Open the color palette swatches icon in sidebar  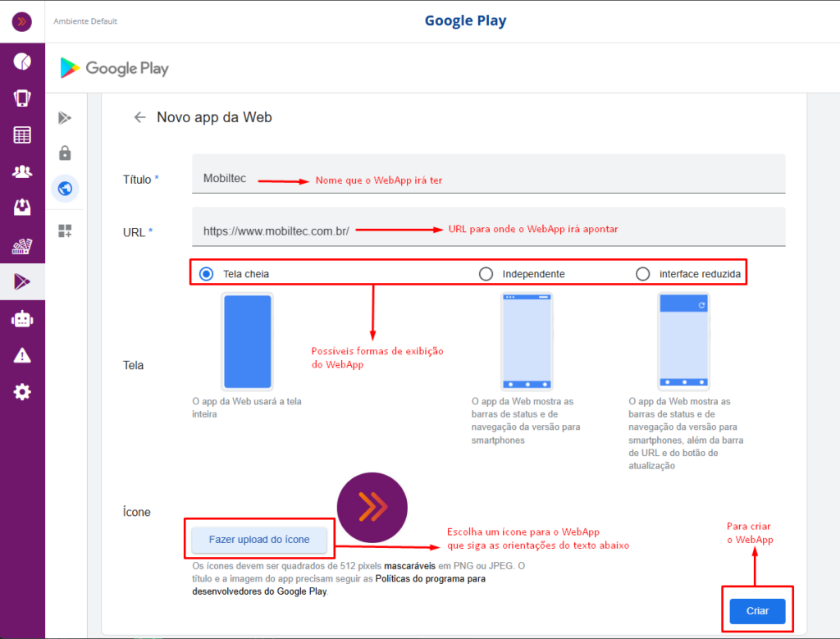[x=22, y=246]
